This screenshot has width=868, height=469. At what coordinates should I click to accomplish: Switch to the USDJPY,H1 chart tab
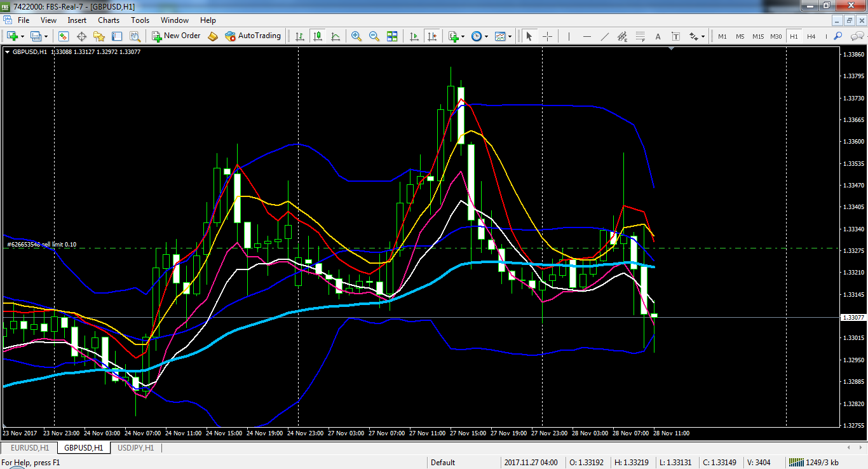pos(136,448)
